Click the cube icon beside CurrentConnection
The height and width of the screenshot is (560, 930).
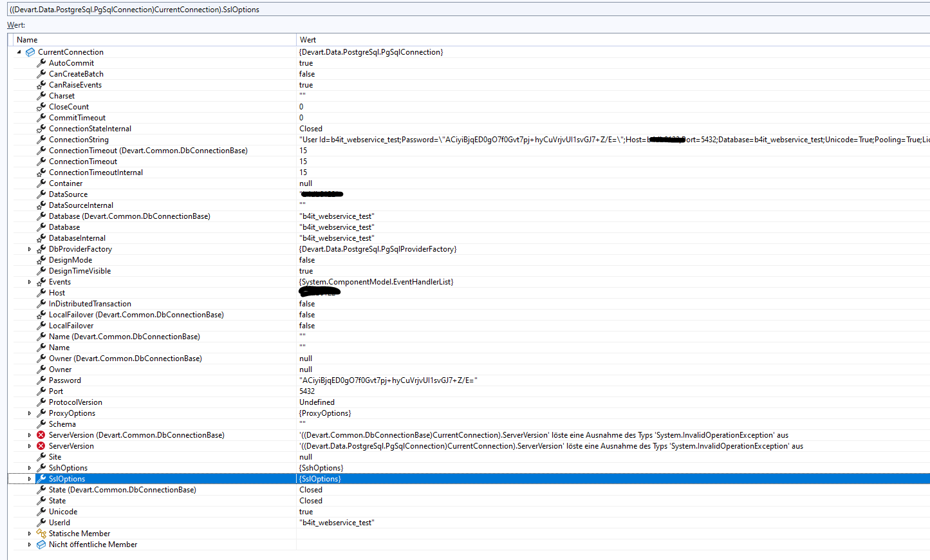30,52
